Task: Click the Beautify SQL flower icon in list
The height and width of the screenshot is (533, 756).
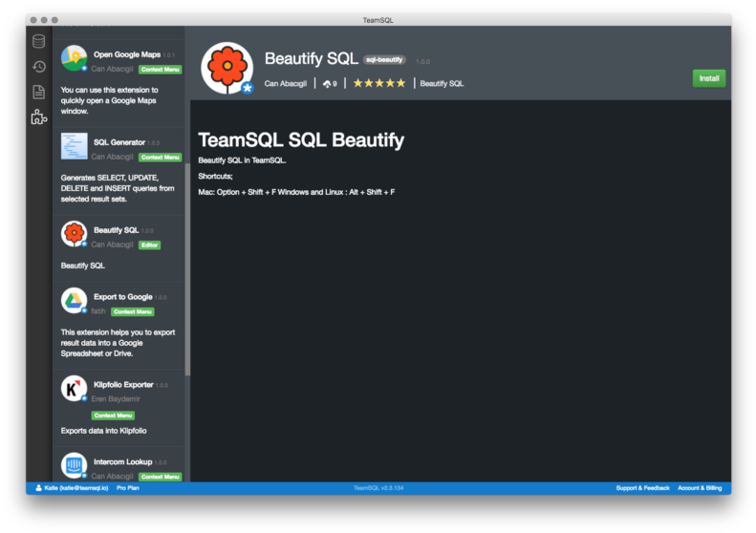Action: click(x=74, y=234)
